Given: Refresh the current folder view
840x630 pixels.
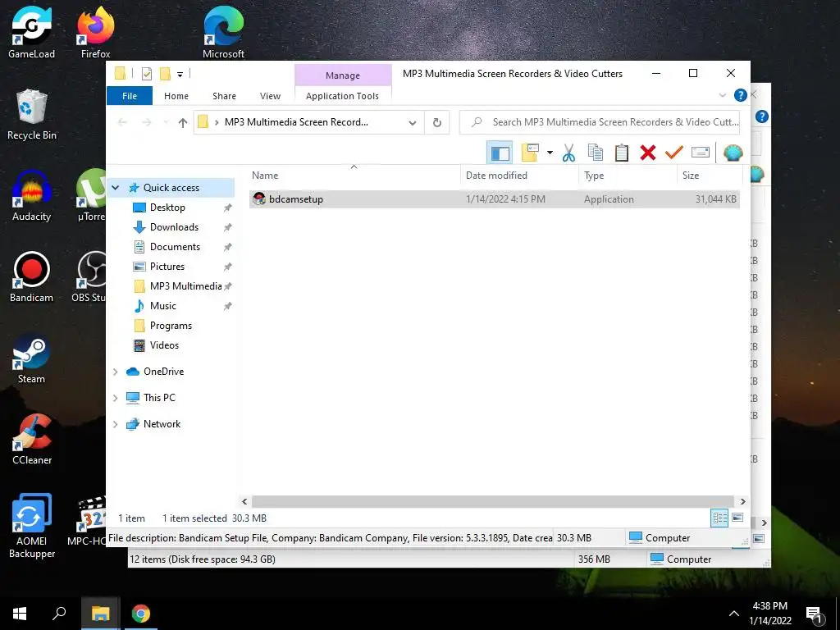Looking at the screenshot, I should pos(437,123).
